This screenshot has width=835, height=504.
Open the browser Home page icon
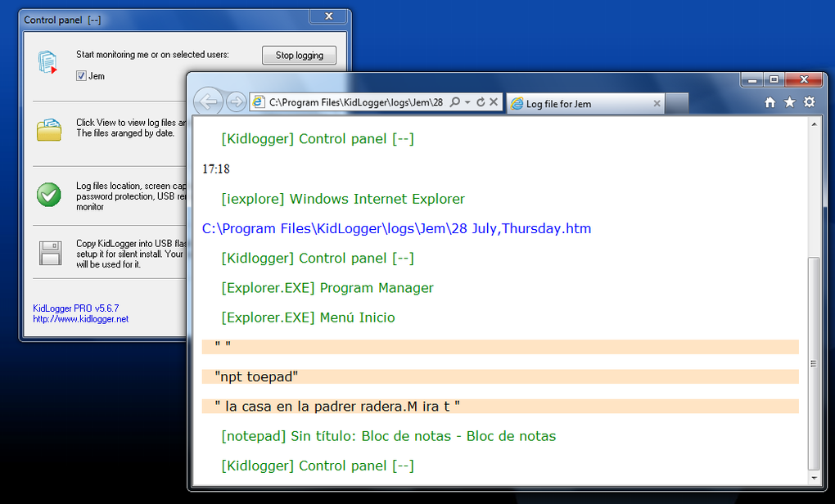coord(770,102)
